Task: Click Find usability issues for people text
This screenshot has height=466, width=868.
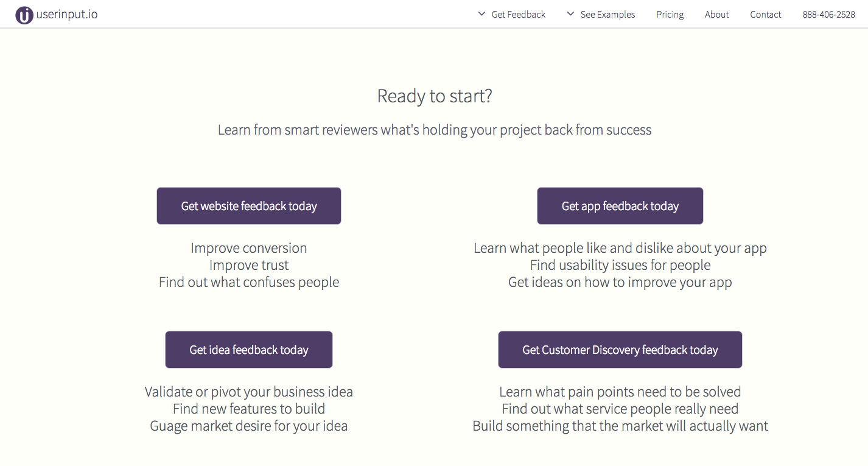Action: (x=620, y=265)
